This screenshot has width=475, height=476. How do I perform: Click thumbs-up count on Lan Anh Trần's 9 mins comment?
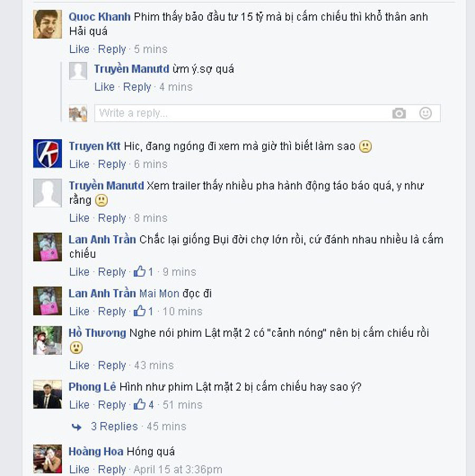coord(144,272)
